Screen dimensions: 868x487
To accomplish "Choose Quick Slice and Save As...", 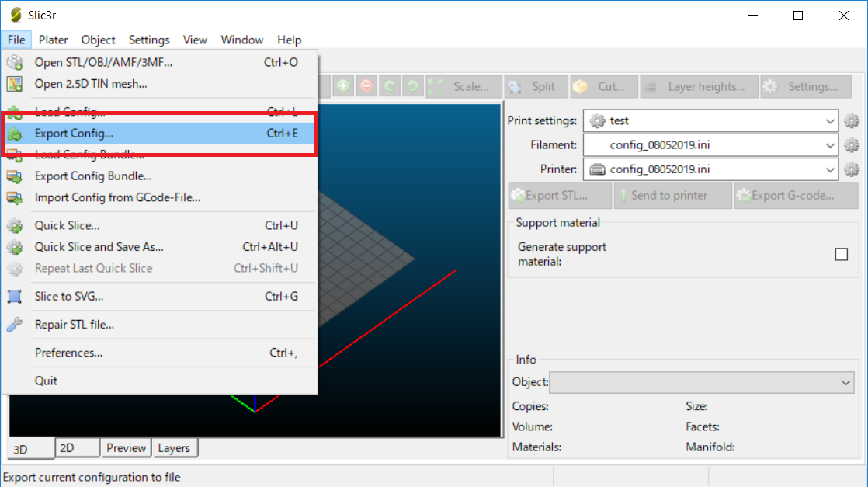I will point(159,247).
